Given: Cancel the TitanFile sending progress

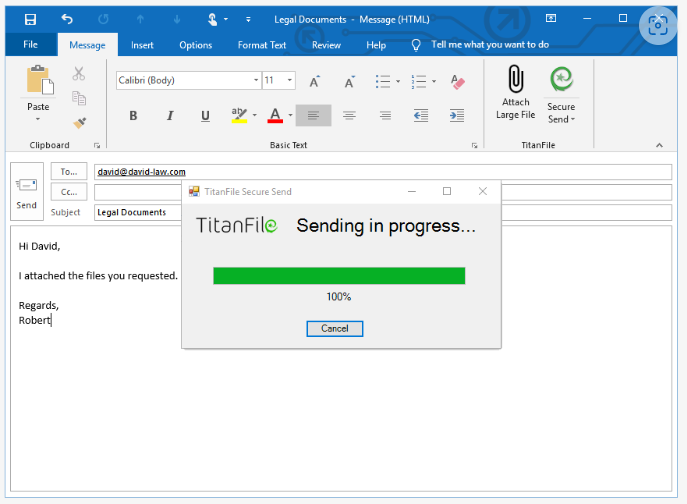Looking at the screenshot, I should (335, 329).
